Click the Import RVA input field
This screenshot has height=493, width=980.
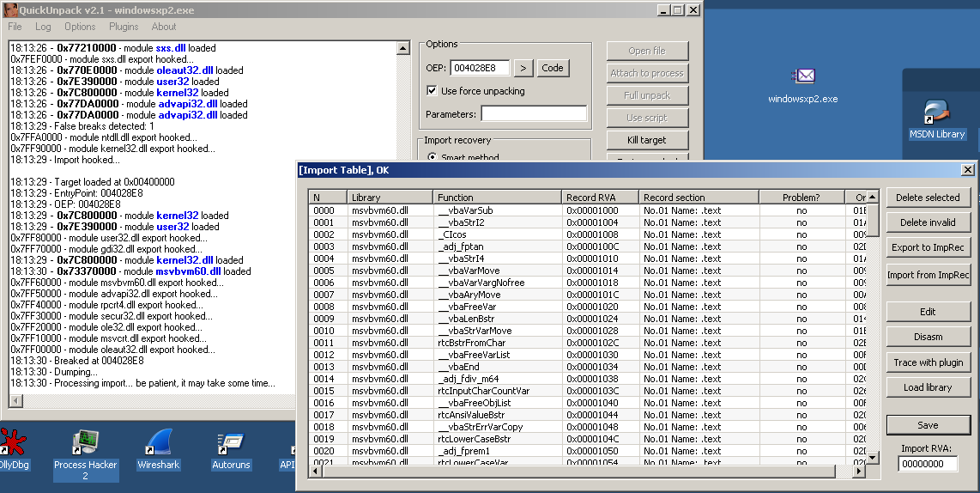(x=927, y=464)
